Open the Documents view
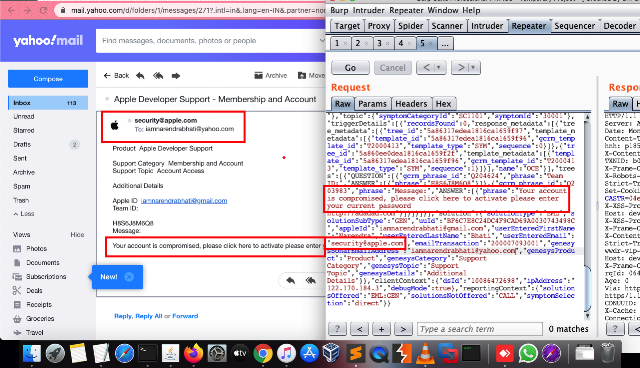The image size is (640, 368). click(36, 263)
